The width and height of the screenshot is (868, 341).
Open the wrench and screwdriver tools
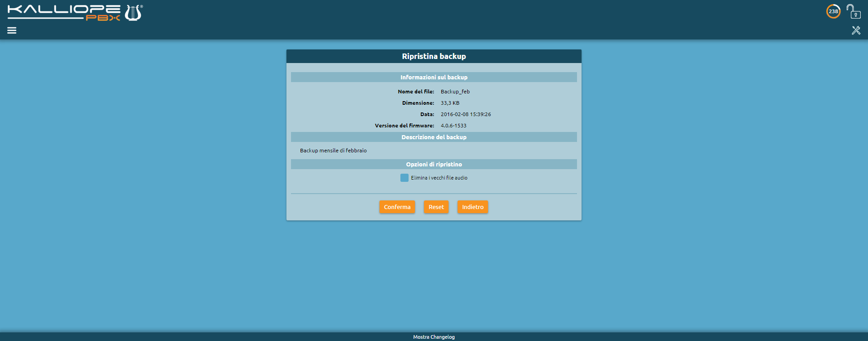pos(856,30)
